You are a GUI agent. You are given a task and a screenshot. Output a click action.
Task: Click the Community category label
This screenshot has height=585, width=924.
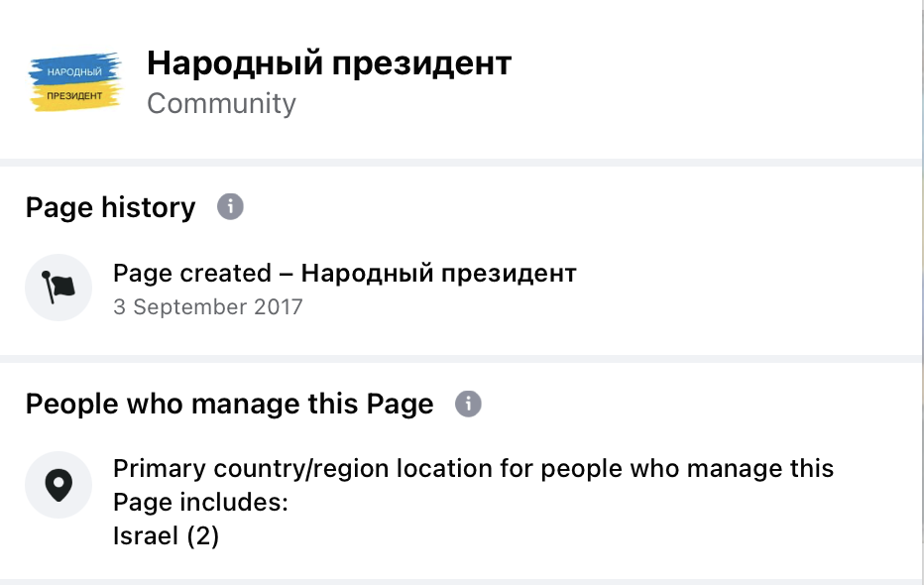click(x=221, y=103)
